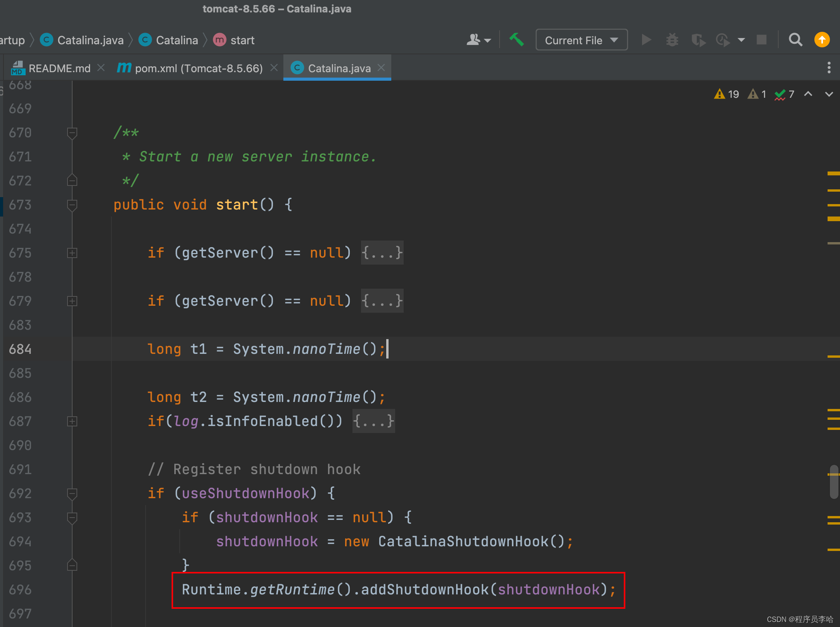Open Search Everywhere magnifier icon
Viewport: 840px width, 627px height.
[795, 40]
